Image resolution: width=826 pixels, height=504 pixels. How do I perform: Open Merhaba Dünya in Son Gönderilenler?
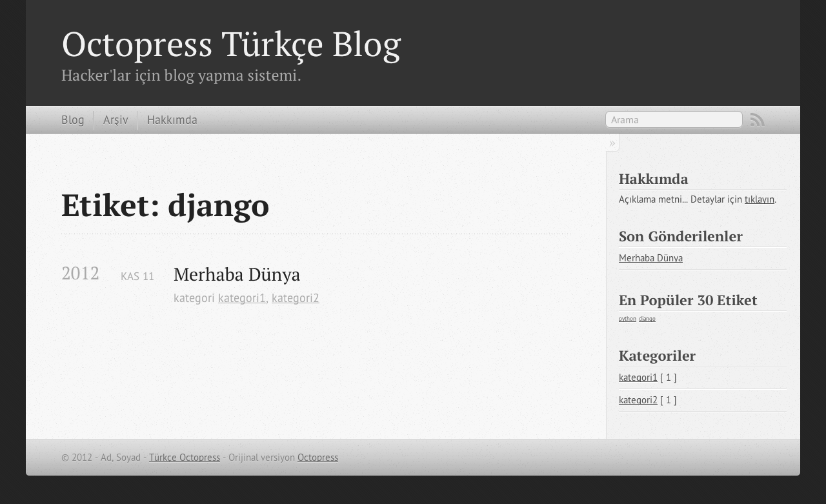650,258
